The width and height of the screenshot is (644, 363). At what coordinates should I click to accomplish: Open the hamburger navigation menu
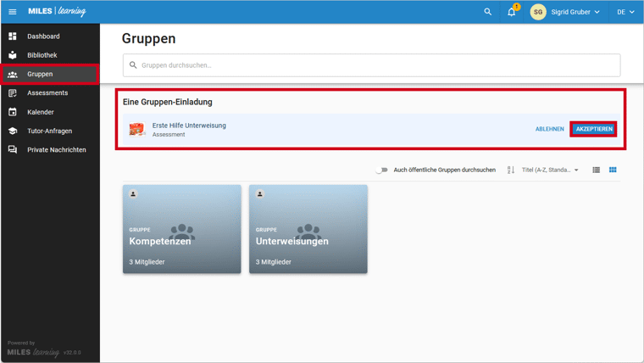pyautogui.click(x=13, y=12)
